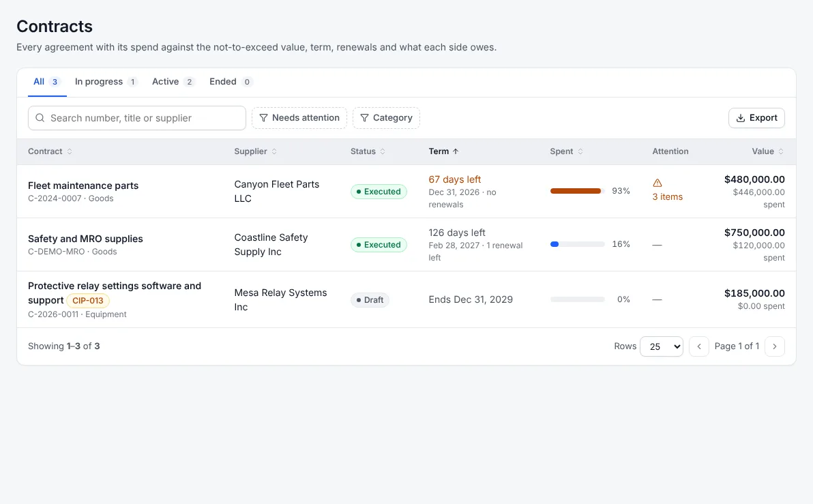
Task: Export the contracts list
Action: (756, 118)
